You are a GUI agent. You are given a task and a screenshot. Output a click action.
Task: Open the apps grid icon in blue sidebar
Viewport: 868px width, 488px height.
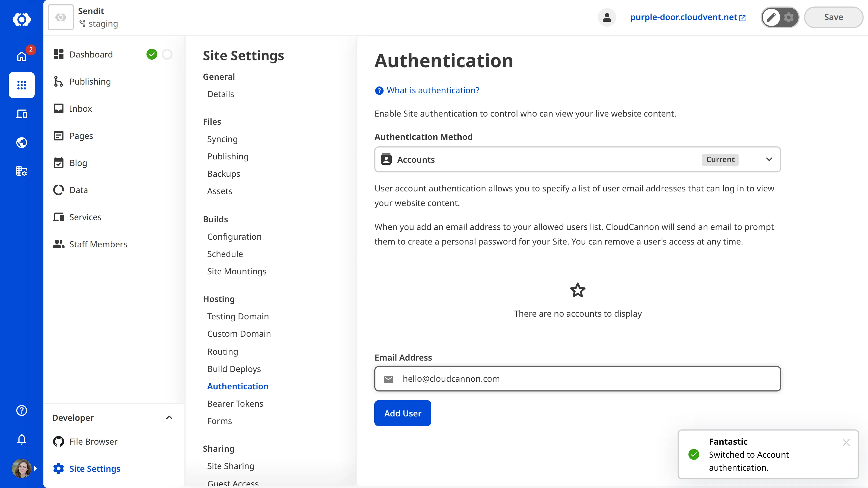click(22, 85)
